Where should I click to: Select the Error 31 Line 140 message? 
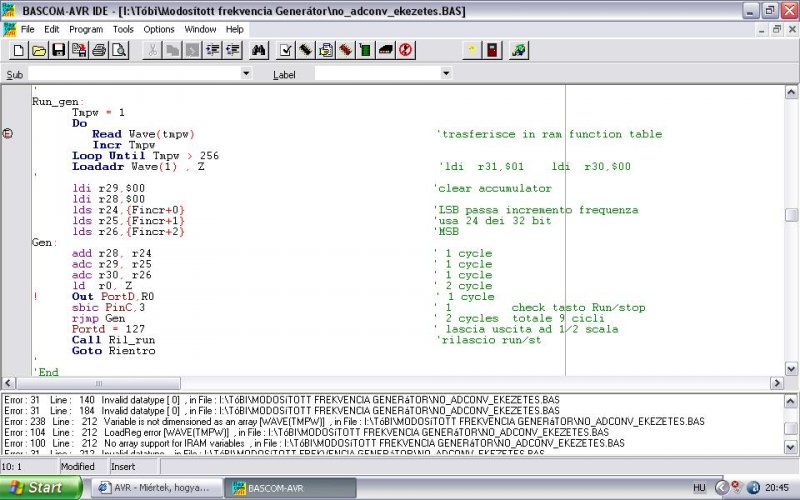(x=282, y=399)
